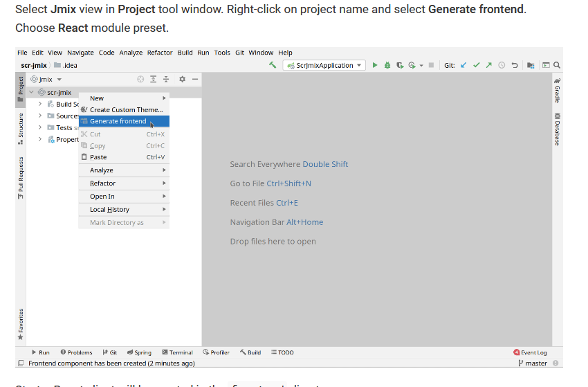Choose Generate frontend from context menu
The height and width of the screenshot is (387, 588).
124,121
